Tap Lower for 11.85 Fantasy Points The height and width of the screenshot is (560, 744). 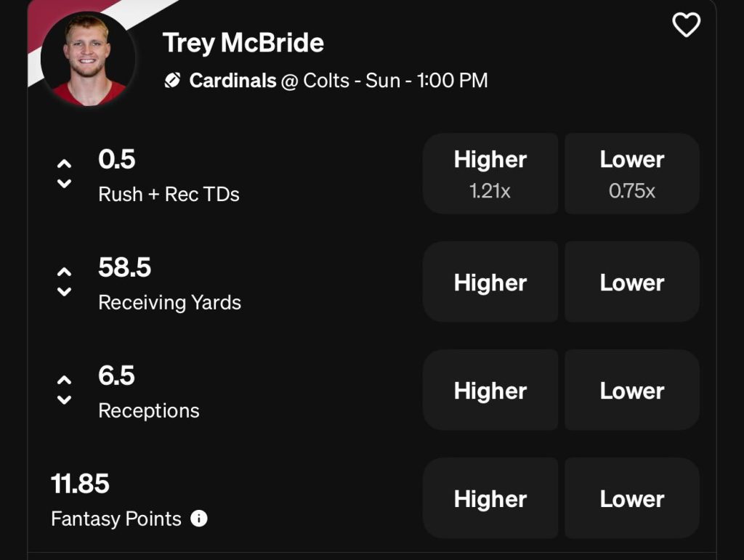click(x=632, y=498)
